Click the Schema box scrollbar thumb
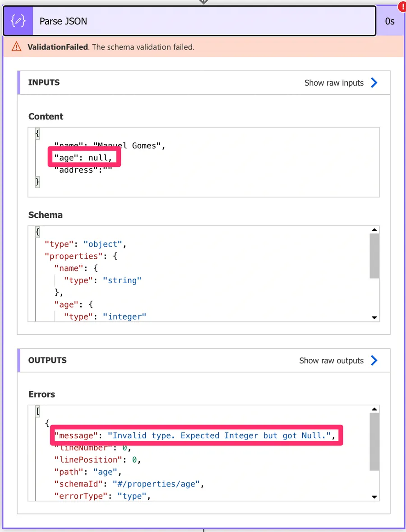This screenshot has height=532, width=406. click(x=374, y=256)
